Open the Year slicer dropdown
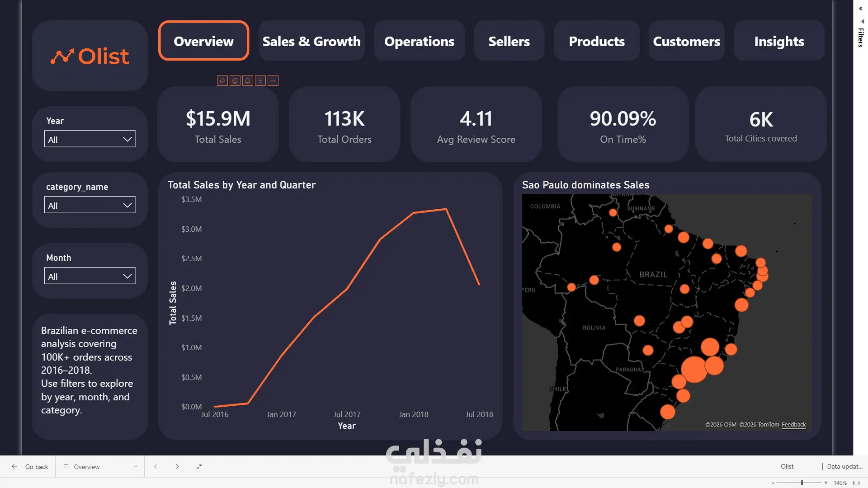Screen dimensions: 868x488 [x=90, y=139]
